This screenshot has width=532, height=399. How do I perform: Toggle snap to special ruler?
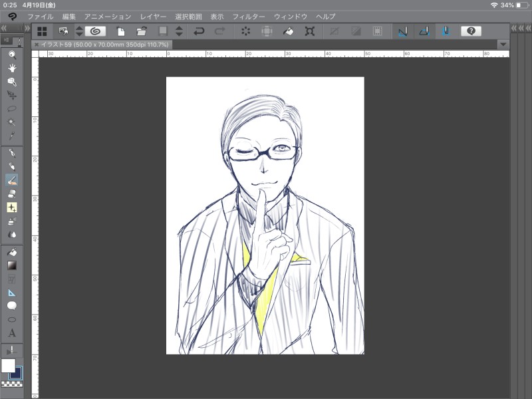[424, 31]
